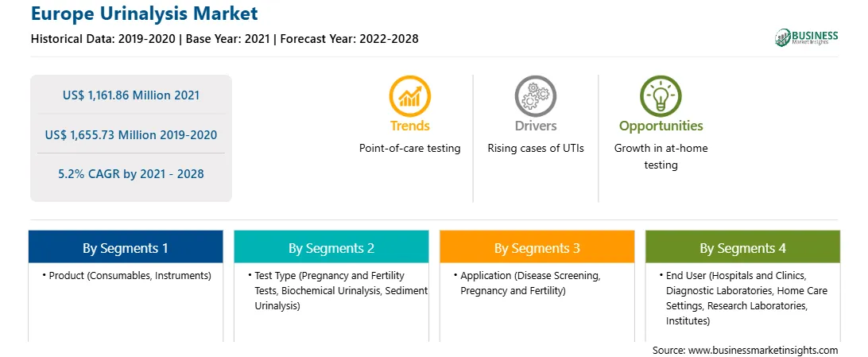Click the Historical Data 2019-2020 text
The height and width of the screenshot is (357, 868).
point(106,39)
